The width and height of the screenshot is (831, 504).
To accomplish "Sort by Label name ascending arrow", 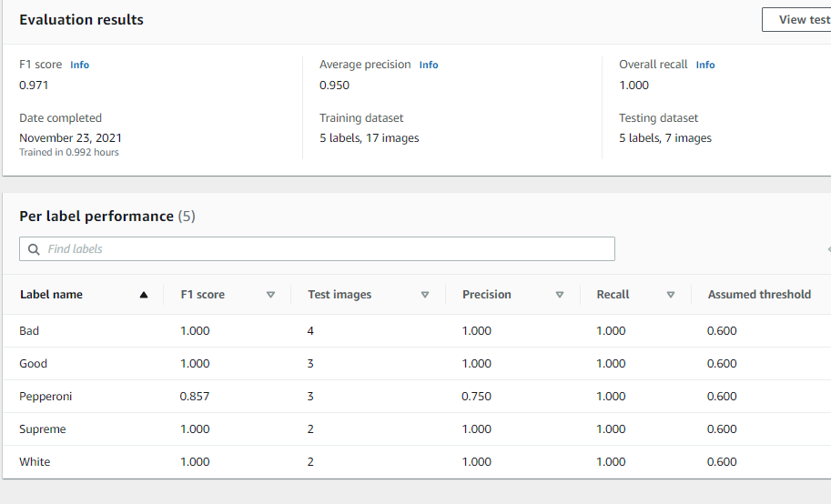I will [144, 295].
